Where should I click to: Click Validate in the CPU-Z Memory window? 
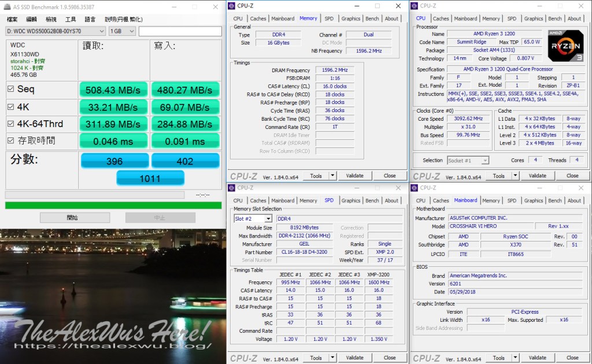[354, 176]
